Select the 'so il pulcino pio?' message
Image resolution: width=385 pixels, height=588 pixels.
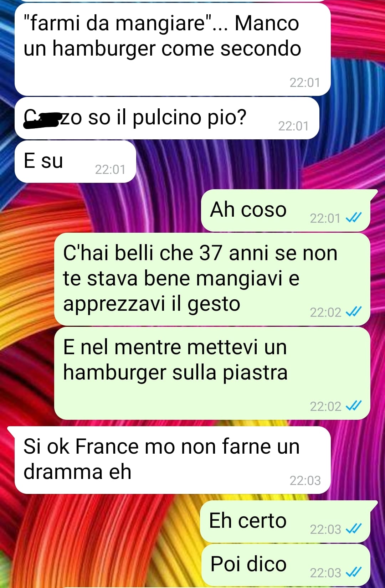(x=167, y=118)
